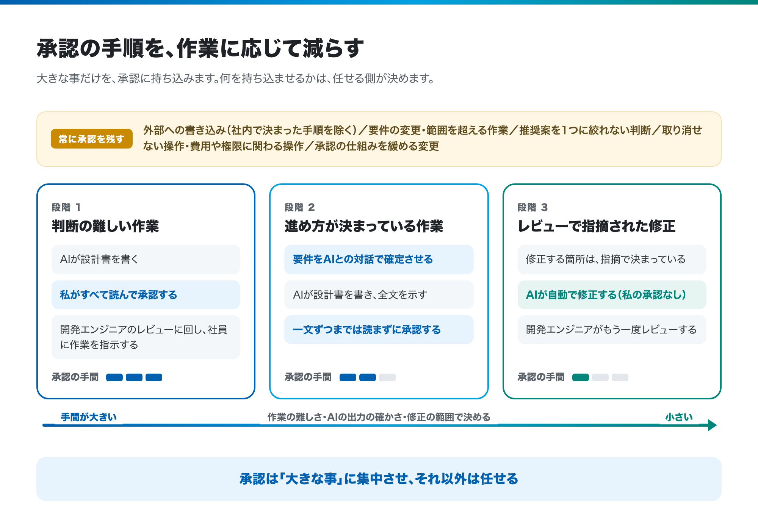Select AIが自動で修正する(私の承認なし) step
The height and width of the screenshot is (532, 758).
(x=612, y=295)
